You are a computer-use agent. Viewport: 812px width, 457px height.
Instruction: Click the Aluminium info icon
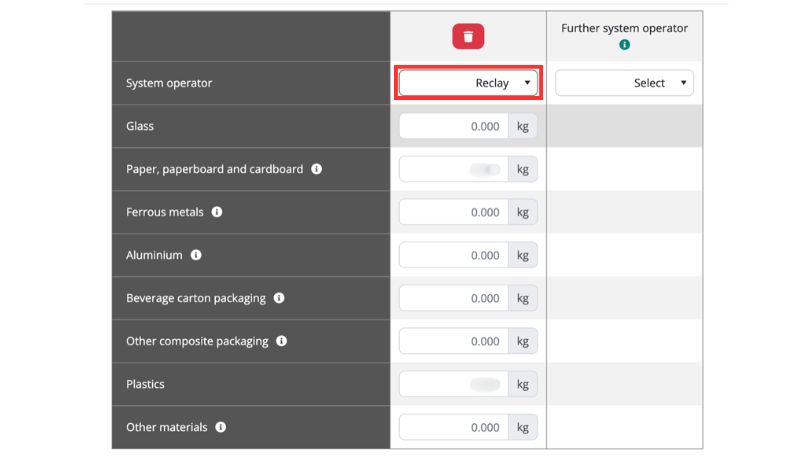pyautogui.click(x=196, y=255)
